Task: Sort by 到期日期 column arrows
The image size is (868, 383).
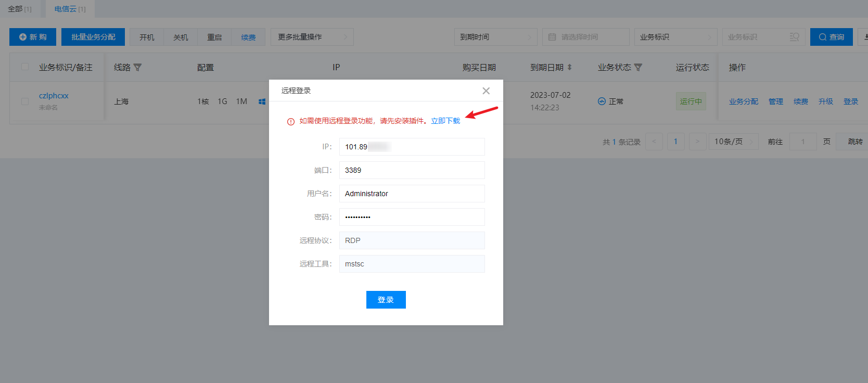Action: pos(570,68)
